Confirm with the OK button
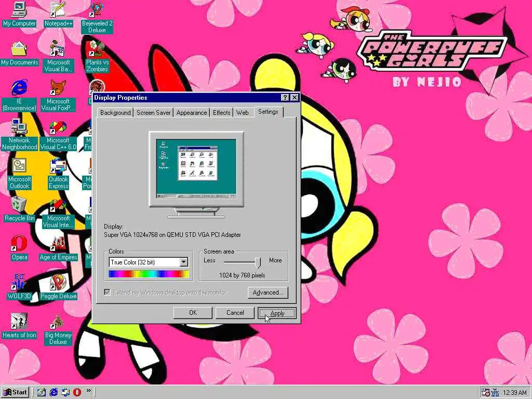 [193, 313]
